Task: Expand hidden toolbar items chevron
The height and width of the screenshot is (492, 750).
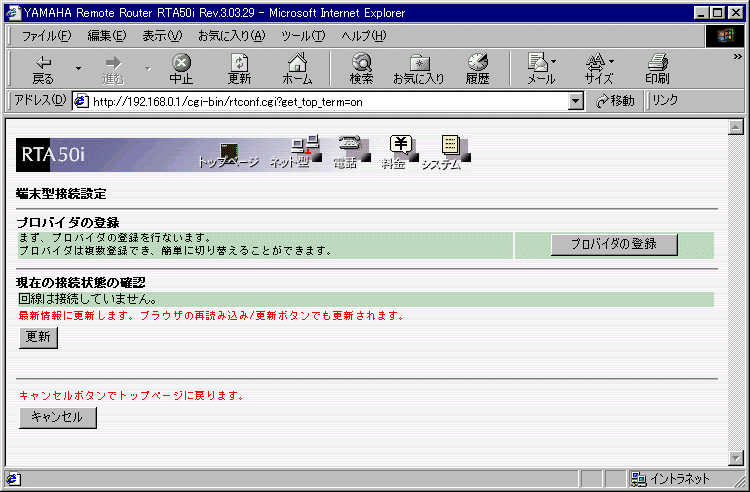Action: click(x=737, y=57)
